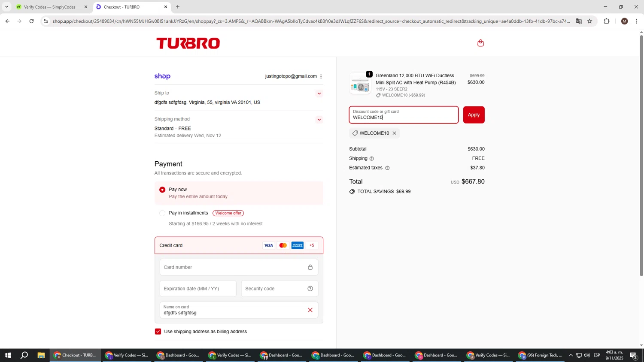
Task: Apply the discount code
Action: [x=474, y=115]
